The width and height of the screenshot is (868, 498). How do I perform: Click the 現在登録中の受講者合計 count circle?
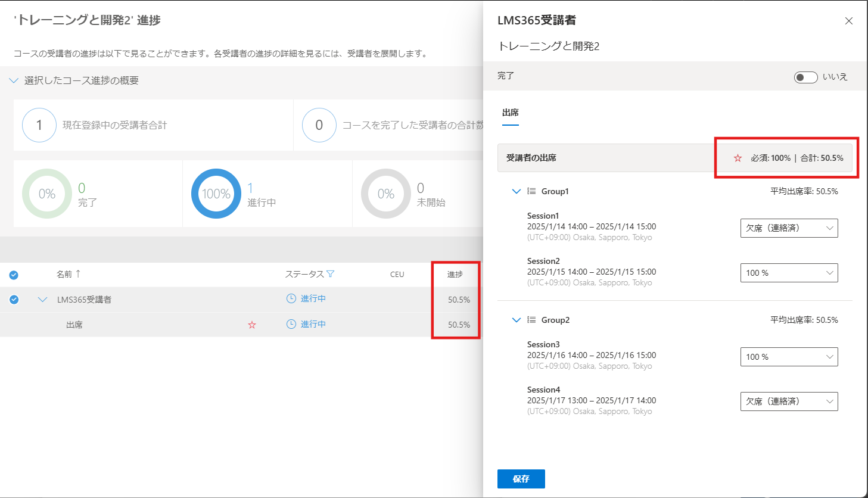[39, 125]
